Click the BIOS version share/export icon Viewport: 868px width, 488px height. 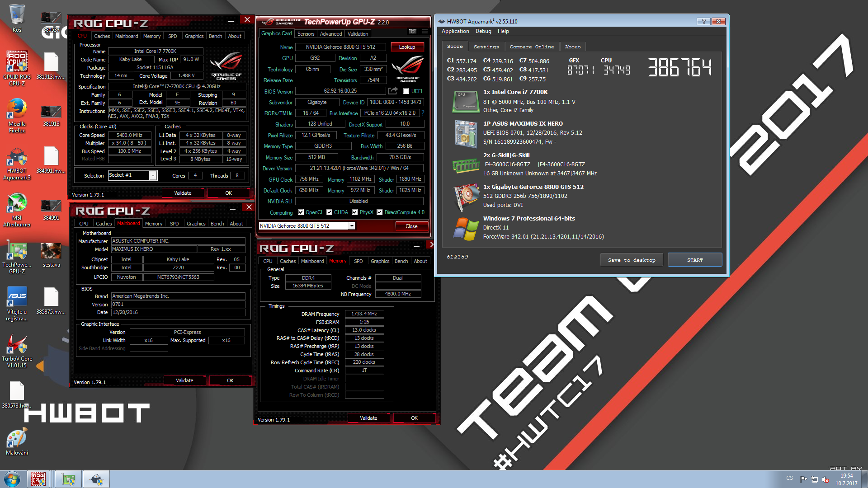(x=393, y=91)
